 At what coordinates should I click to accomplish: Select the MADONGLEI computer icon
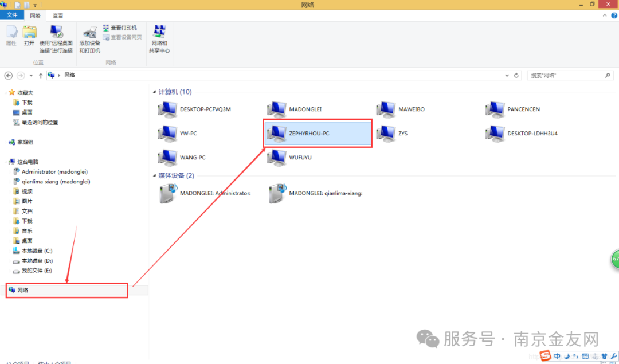click(x=294, y=109)
